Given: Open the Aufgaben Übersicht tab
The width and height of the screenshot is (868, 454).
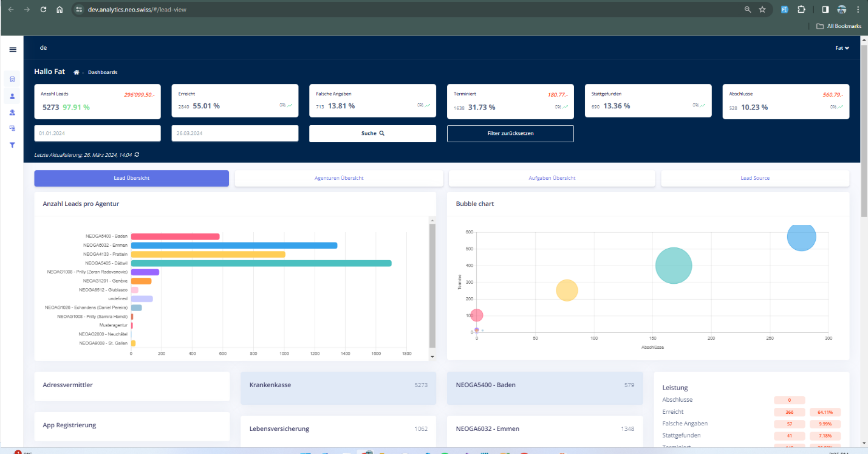Looking at the screenshot, I should [x=552, y=178].
